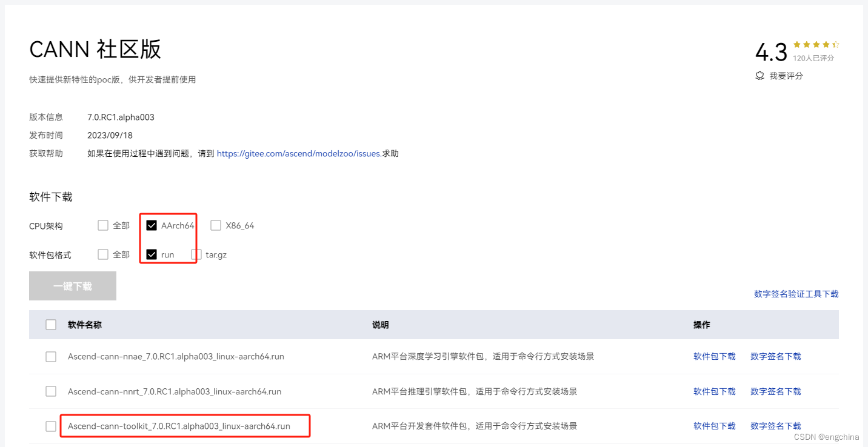
Task: Check the Ascend-cann-nnrt package row checkbox
Action: point(51,391)
